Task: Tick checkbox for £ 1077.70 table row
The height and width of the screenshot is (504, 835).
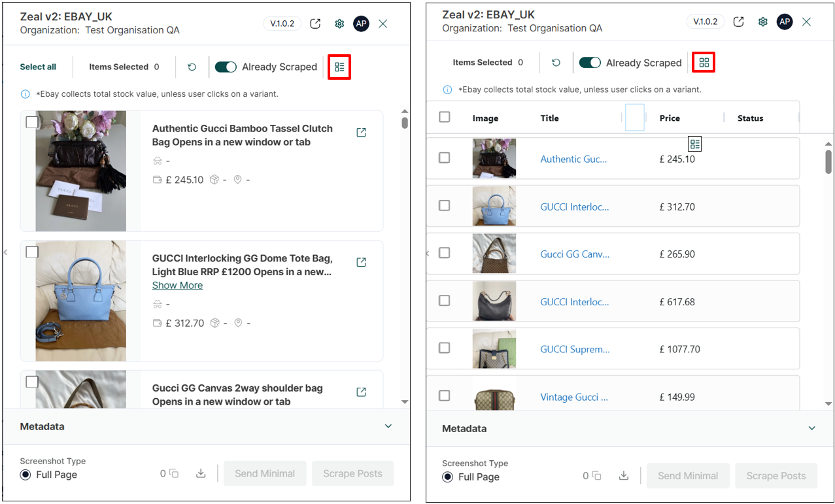Action: [445, 348]
